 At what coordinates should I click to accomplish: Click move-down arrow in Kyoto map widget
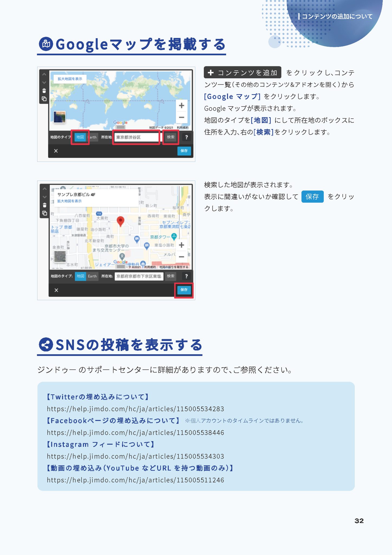point(45,197)
